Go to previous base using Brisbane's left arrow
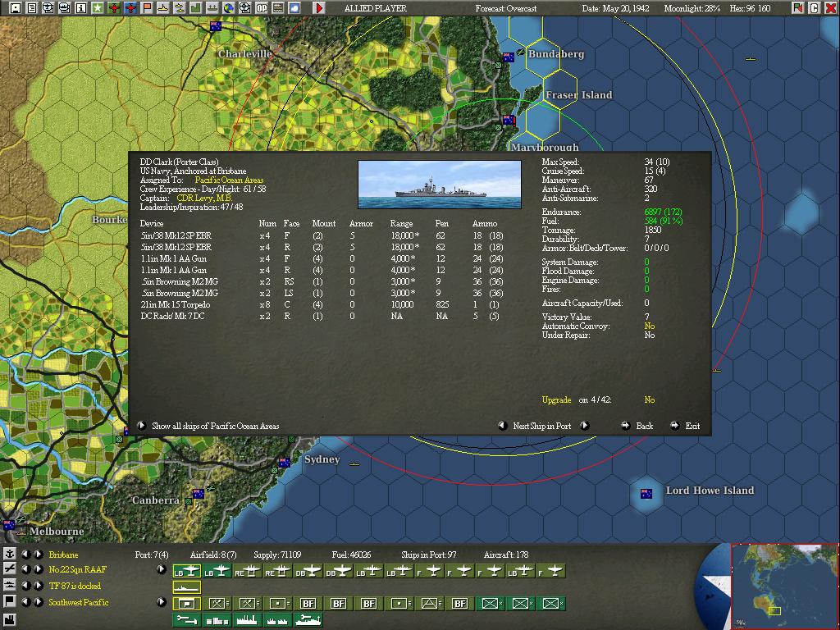Screen dimensions: 840x630 click(25, 554)
